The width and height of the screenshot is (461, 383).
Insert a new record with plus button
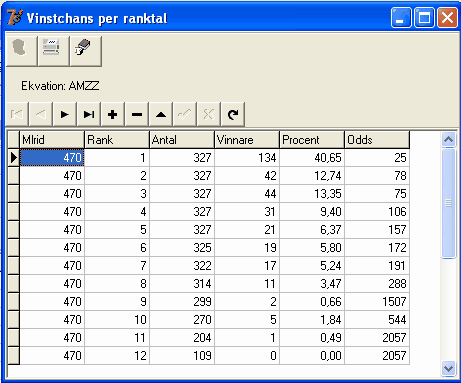click(113, 114)
